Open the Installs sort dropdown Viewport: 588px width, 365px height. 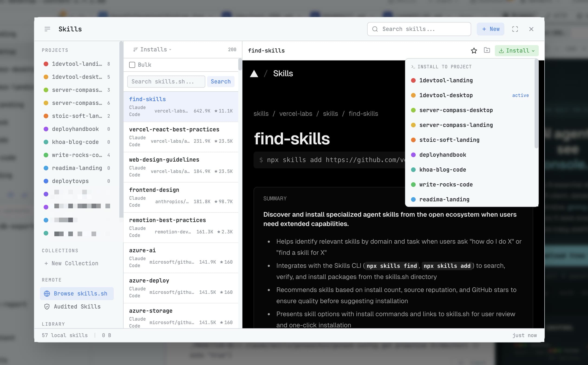pyautogui.click(x=154, y=49)
